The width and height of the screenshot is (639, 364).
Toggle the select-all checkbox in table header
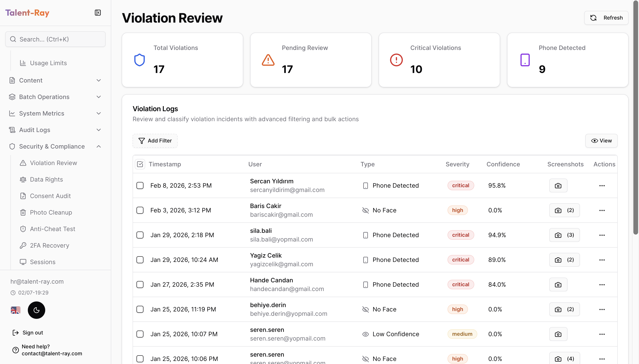pyautogui.click(x=140, y=164)
